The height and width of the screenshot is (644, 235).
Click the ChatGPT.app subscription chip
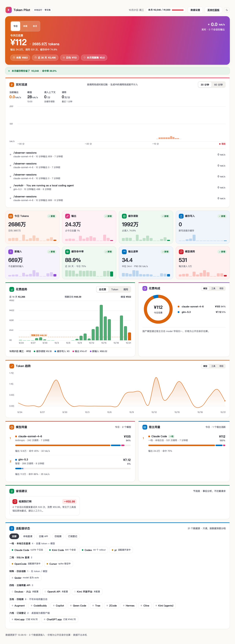pos(60,619)
